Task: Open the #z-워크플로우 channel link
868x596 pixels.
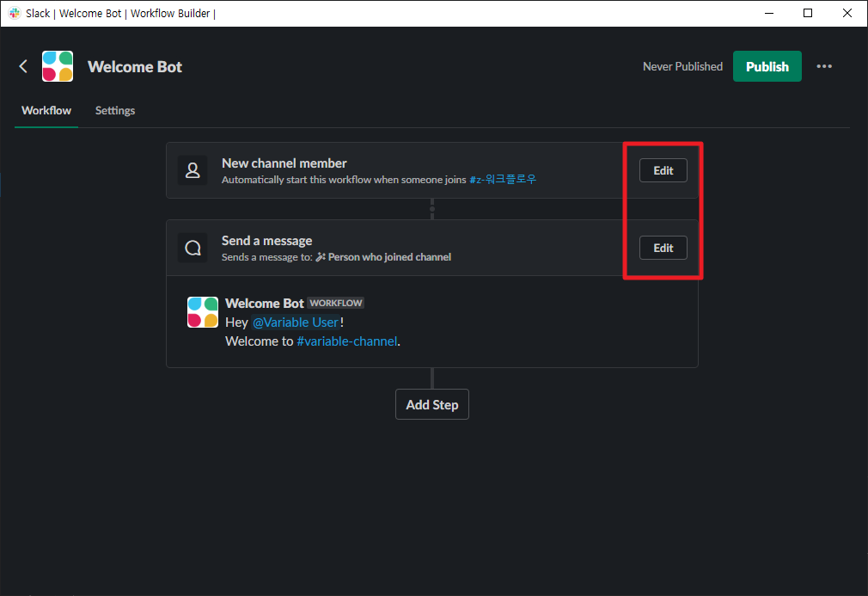Action: coord(503,180)
